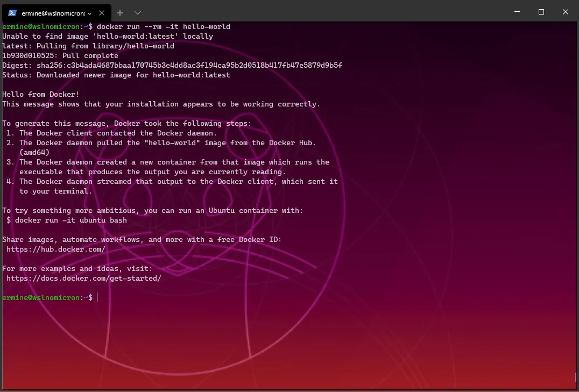
Task: Click the 'Status: Downloaded newer image' line
Action: [x=116, y=75]
